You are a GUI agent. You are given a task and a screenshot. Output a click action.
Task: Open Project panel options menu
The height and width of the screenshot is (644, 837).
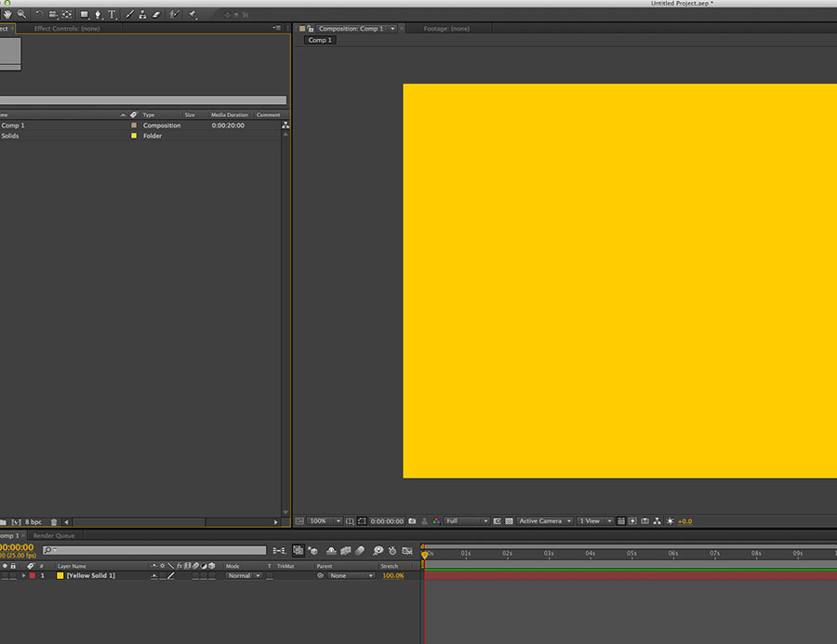[x=276, y=28]
